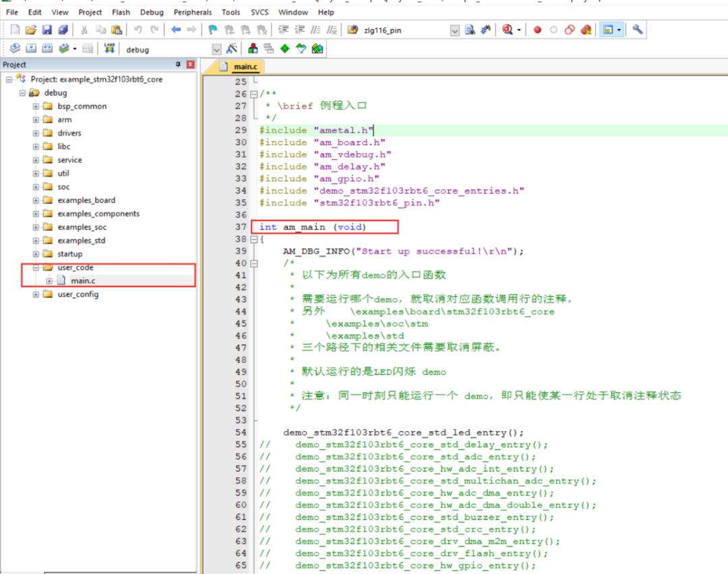This screenshot has width=728, height=574.
Task: Open Target Options magic wand icon
Action: coord(232,49)
